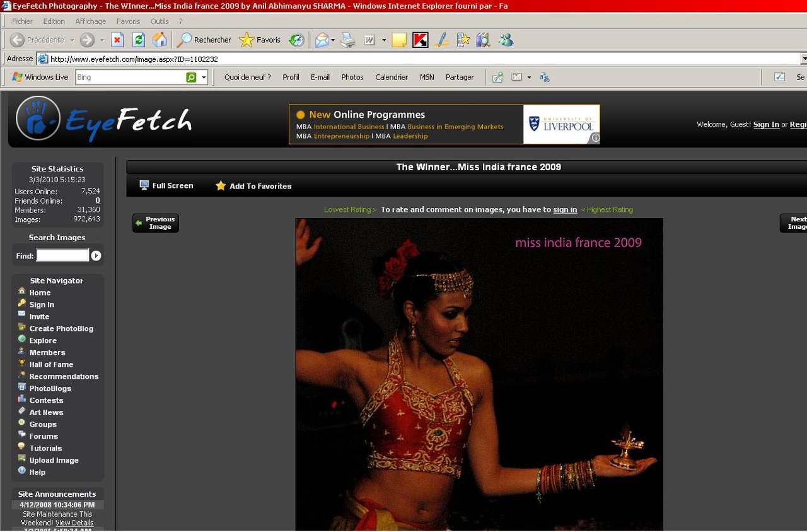The image size is (807, 532).
Task: Open the history clock icon
Action: (x=296, y=40)
